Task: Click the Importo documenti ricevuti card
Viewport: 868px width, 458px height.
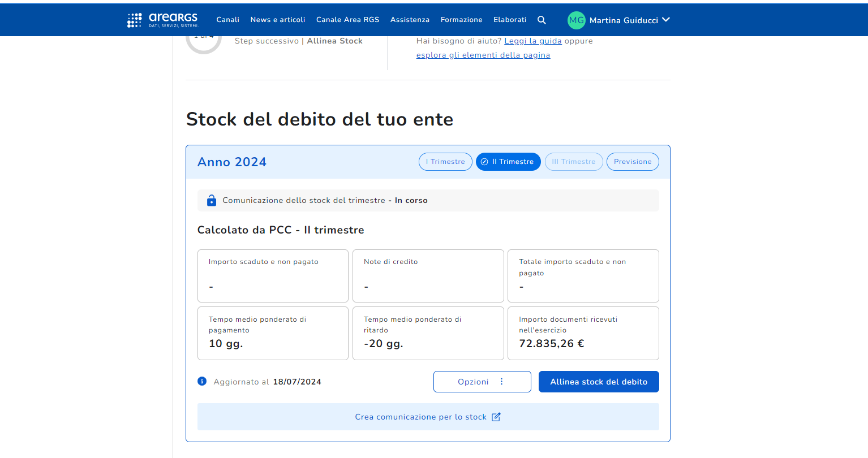Action: click(x=583, y=333)
